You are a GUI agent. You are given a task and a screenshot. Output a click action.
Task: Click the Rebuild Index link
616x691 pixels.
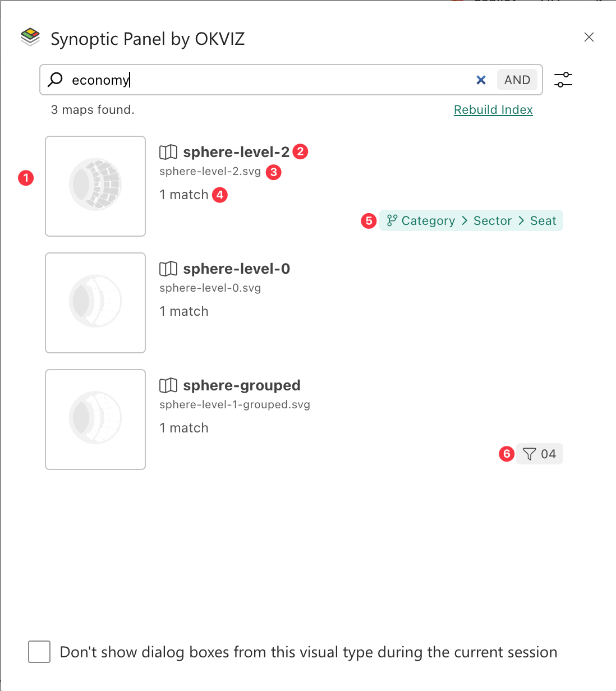(x=493, y=109)
